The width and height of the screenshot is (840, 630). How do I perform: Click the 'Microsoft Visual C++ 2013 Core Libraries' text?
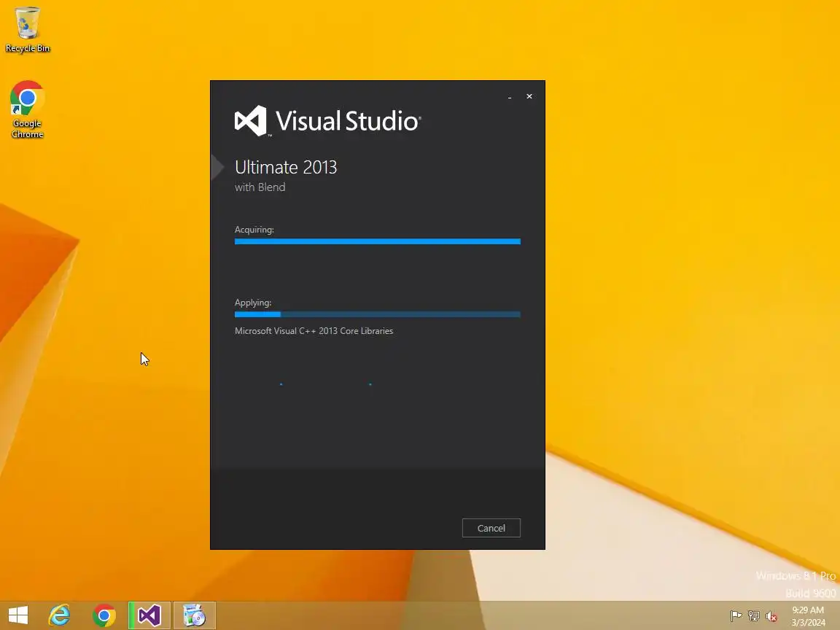click(314, 331)
